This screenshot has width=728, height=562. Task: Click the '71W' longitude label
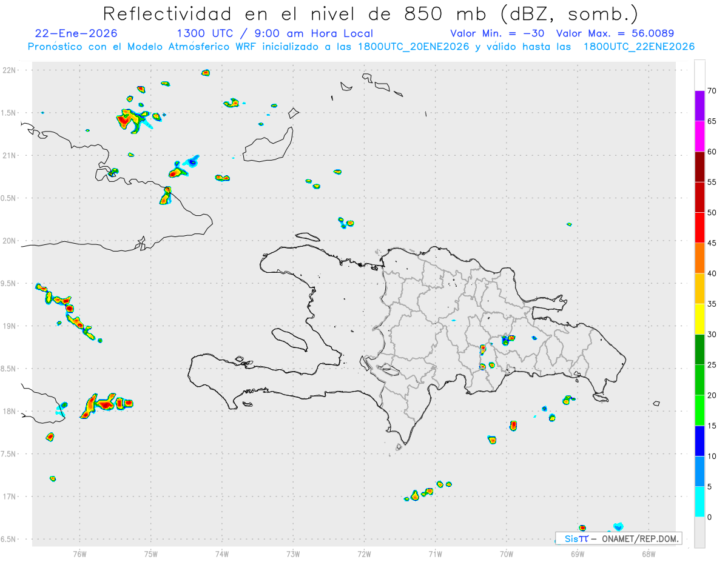(x=435, y=554)
